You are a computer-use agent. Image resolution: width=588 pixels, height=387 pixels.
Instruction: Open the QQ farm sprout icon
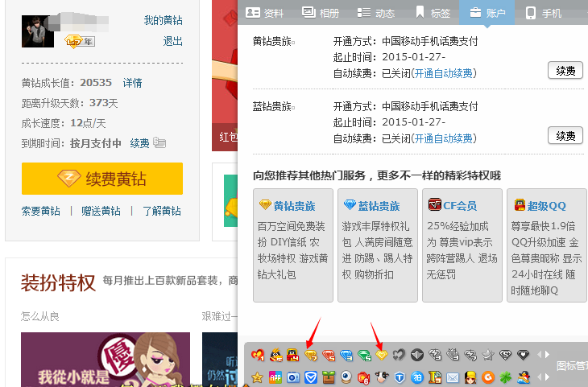point(329,377)
